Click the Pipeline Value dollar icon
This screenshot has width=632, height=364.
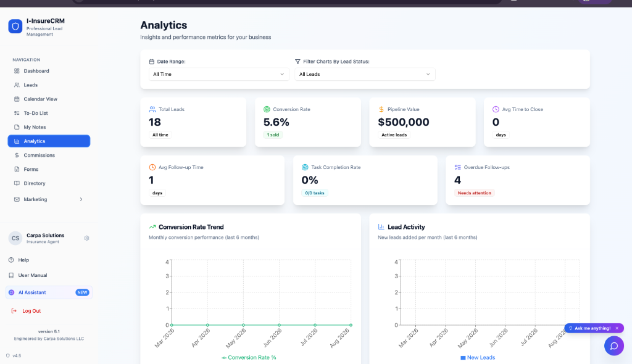pyautogui.click(x=381, y=109)
